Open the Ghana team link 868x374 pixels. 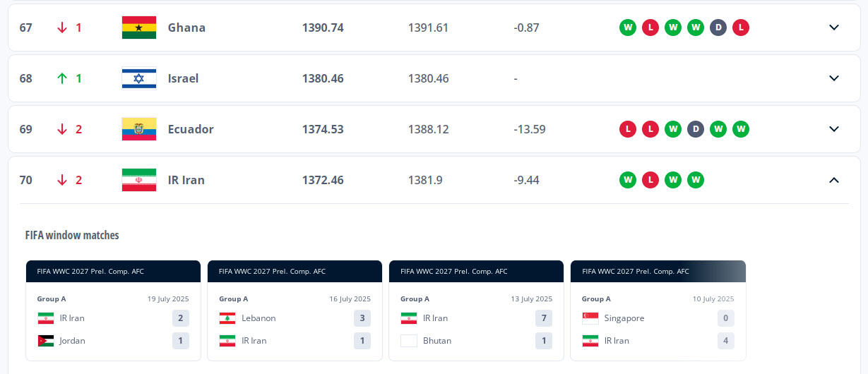(x=186, y=28)
